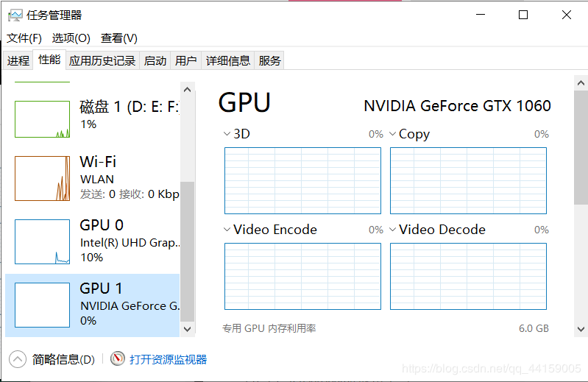
Task: Open the Copy graph dropdown chevron
Action: pyautogui.click(x=392, y=134)
